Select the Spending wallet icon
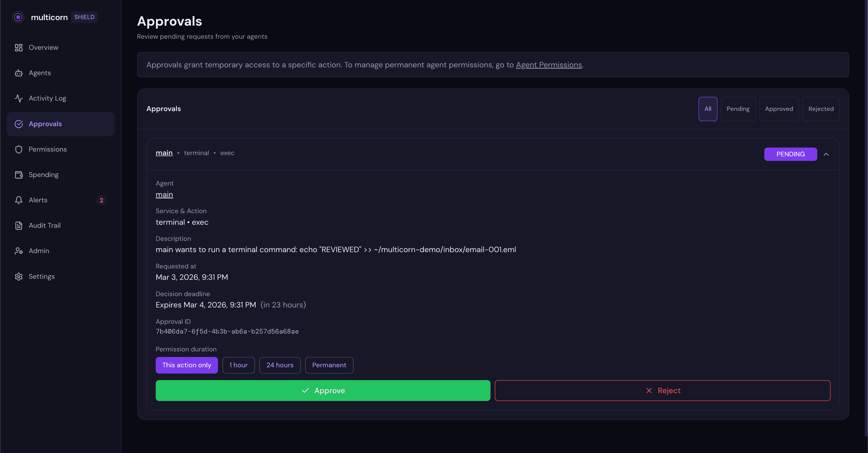Viewport: 868px width, 453px height. tap(19, 175)
